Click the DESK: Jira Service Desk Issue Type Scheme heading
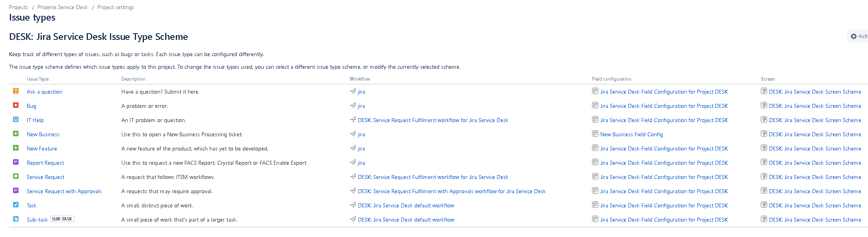Viewport: 868px width, 237px height. pyautogui.click(x=99, y=37)
